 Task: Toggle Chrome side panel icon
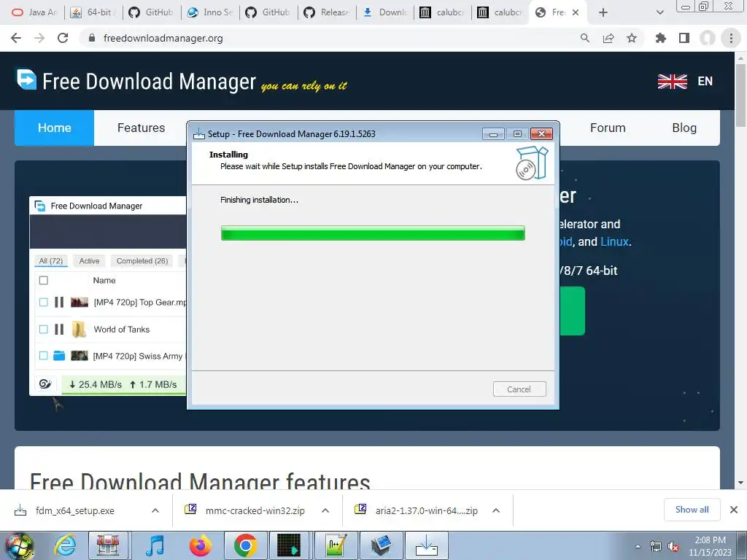point(684,38)
